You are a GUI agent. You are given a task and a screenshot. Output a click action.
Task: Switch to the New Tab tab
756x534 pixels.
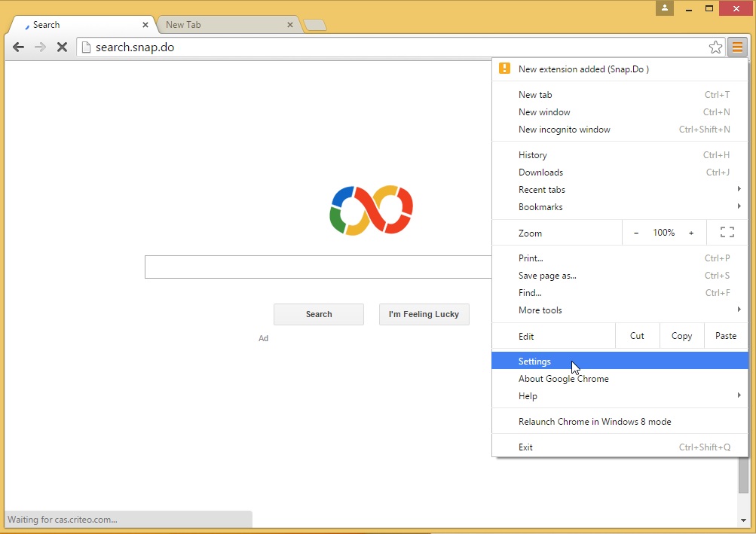click(x=211, y=24)
